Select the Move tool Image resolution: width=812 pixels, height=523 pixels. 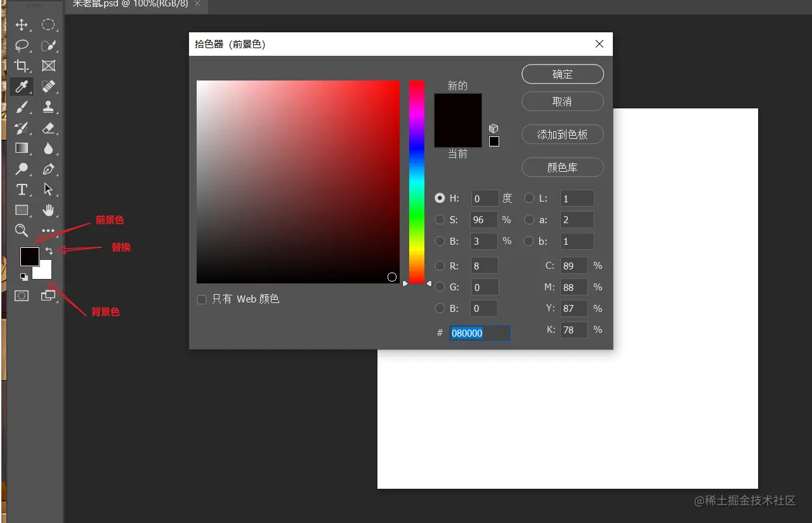pyautogui.click(x=22, y=25)
